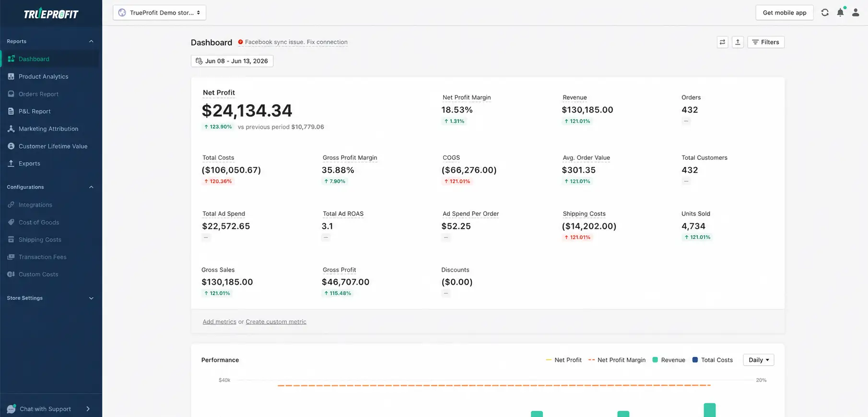Screen dimensions: 868x417
Task: Open the notifications bell
Action: pyautogui.click(x=840, y=12)
